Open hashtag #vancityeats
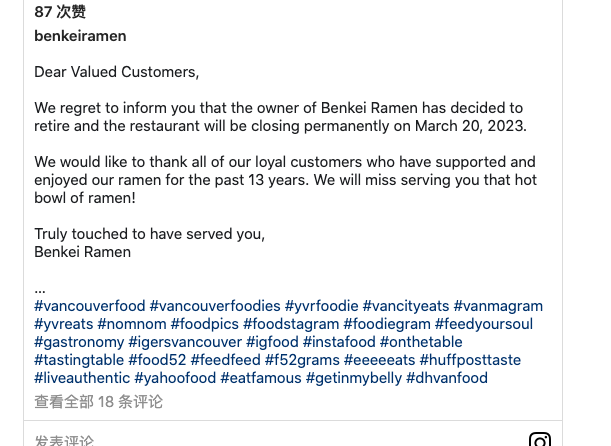The width and height of the screenshot is (611, 446). pyautogui.click(x=406, y=306)
